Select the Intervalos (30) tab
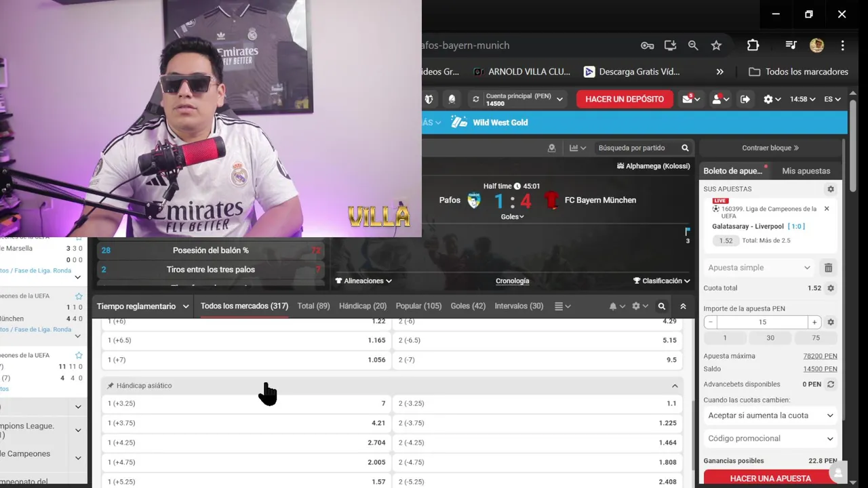The width and height of the screenshot is (868, 488). 519,306
